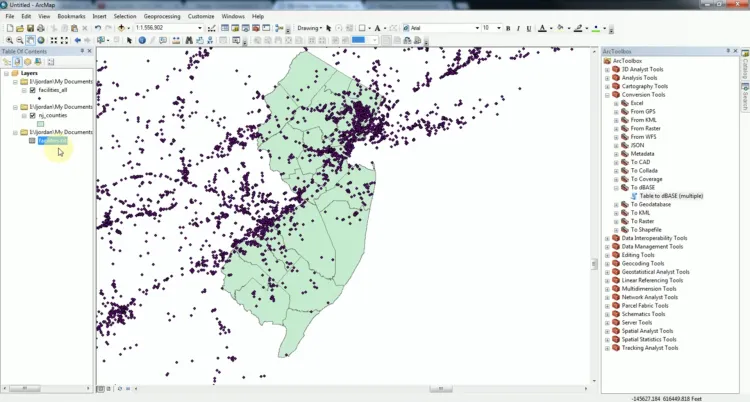The height and width of the screenshot is (402, 750).
Task: Uncheck the facilities_all layer checkbox
Action: (33, 89)
